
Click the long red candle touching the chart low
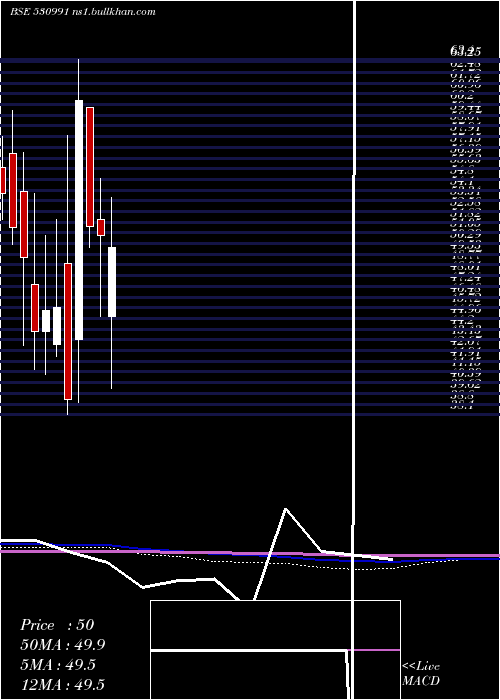tap(67, 331)
